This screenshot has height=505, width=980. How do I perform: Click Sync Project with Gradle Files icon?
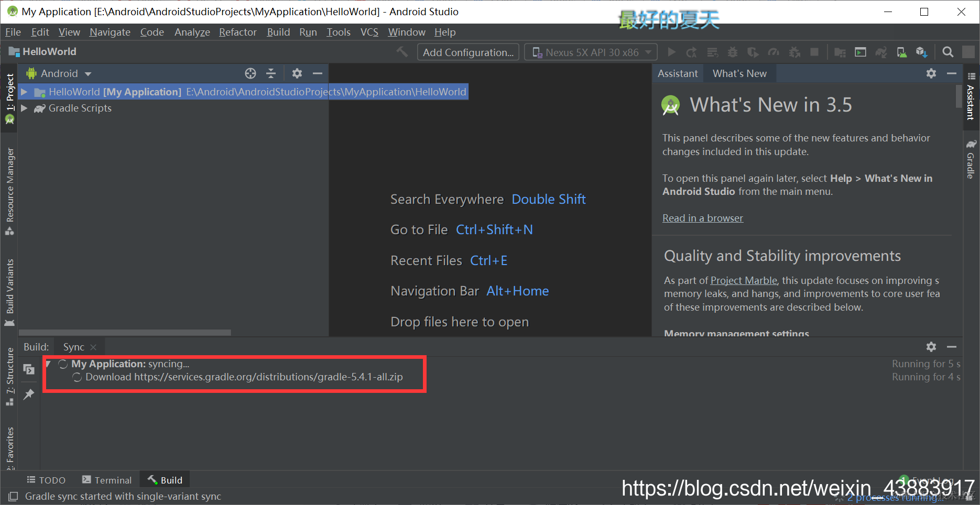coord(881,52)
